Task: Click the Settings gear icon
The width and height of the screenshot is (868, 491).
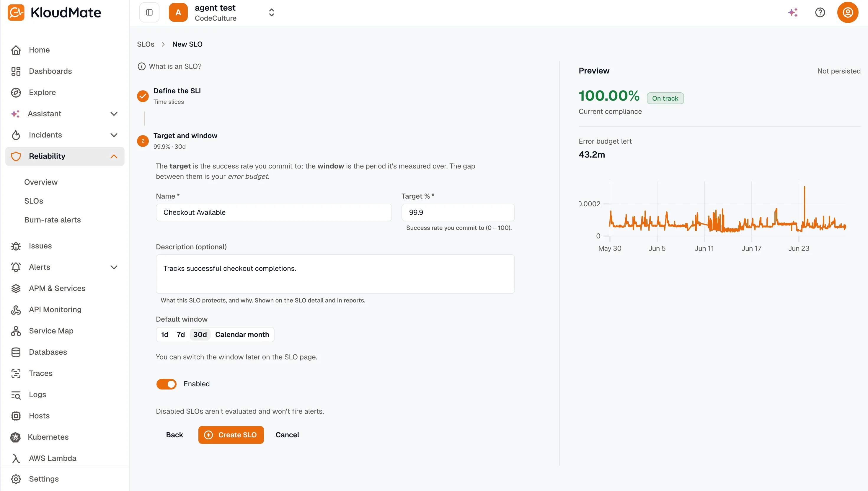Action: 16,479
